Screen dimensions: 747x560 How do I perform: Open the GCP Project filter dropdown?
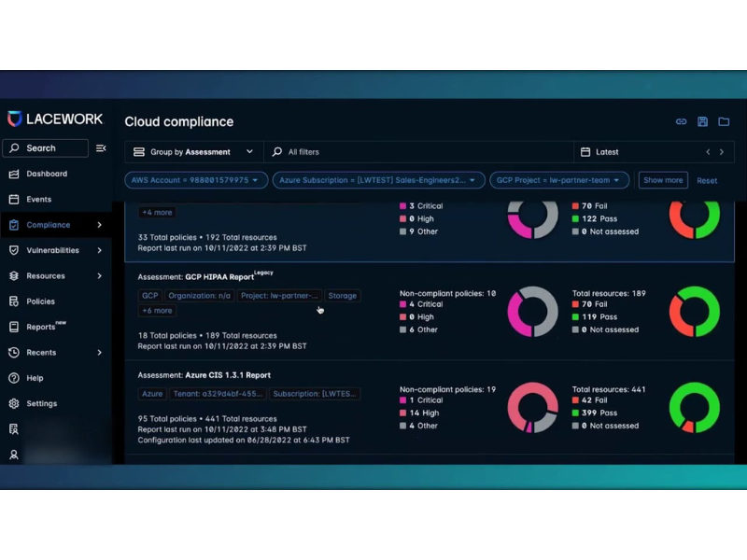[x=558, y=180]
